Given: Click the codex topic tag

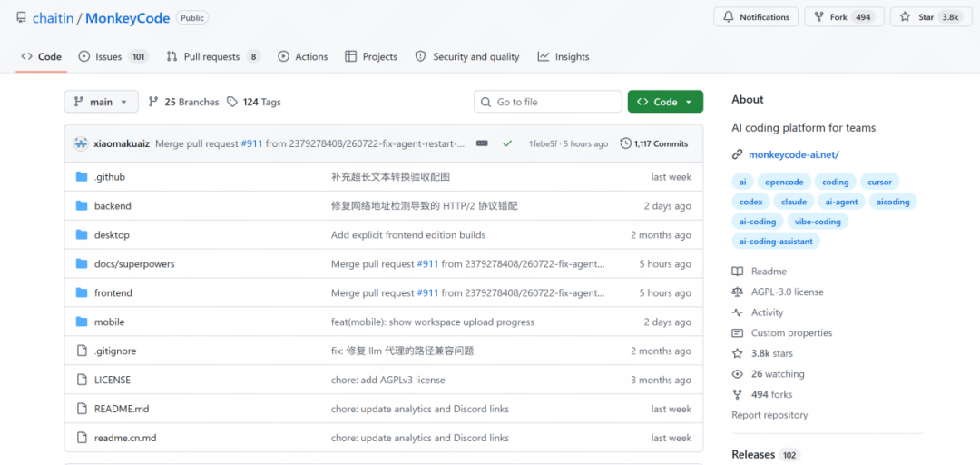Looking at the screenshot, I should [x=750, y=202].
